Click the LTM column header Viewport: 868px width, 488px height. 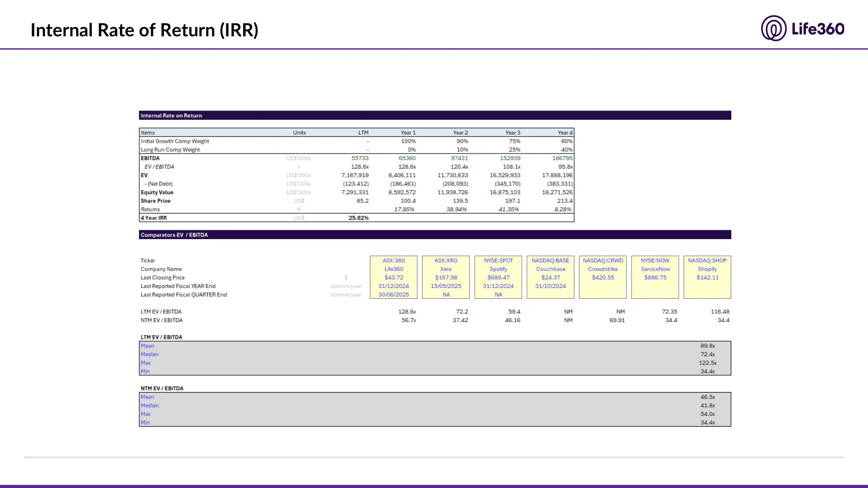tap(363, 133)
